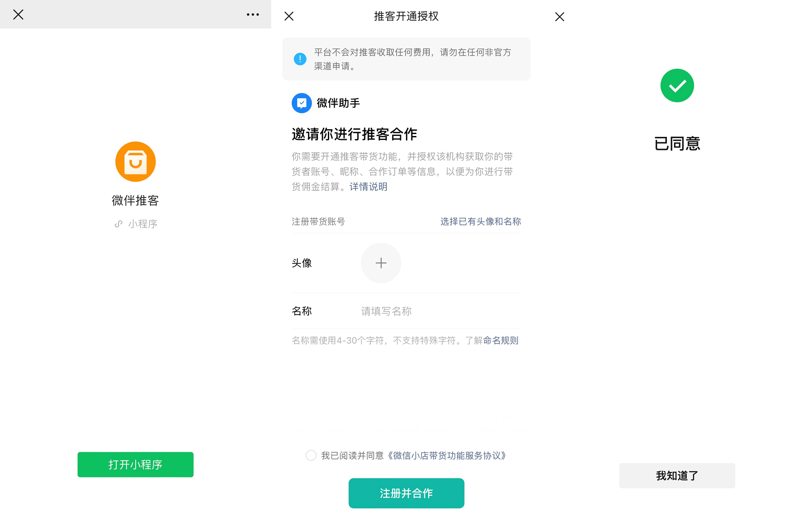Screen dimensions: 812x521
Task: Click the green success checkmark icon
Action: tap(677, 85)
